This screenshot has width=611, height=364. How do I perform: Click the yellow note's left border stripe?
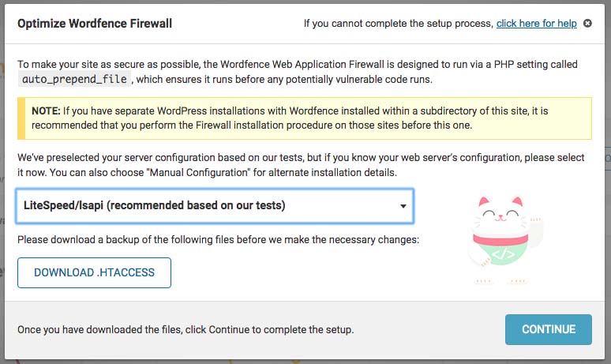point(21,118)
